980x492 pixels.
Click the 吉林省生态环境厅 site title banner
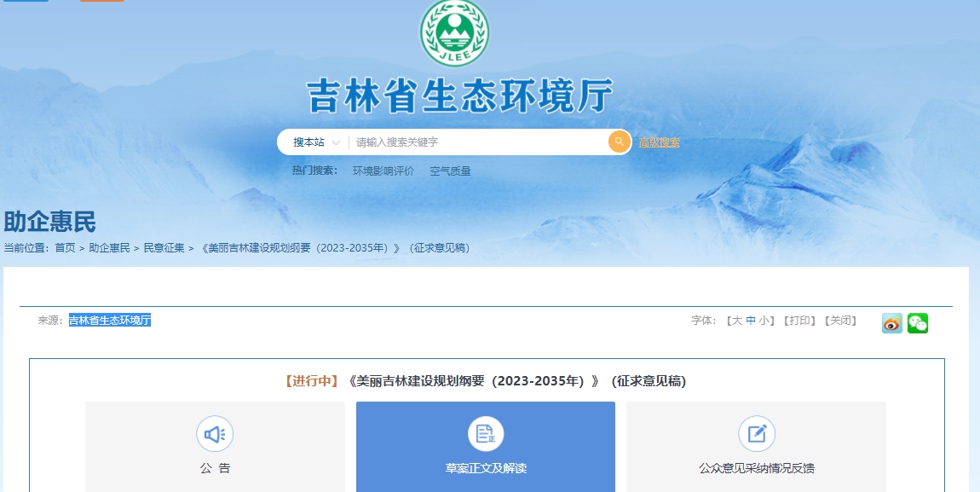coord(460,96)
